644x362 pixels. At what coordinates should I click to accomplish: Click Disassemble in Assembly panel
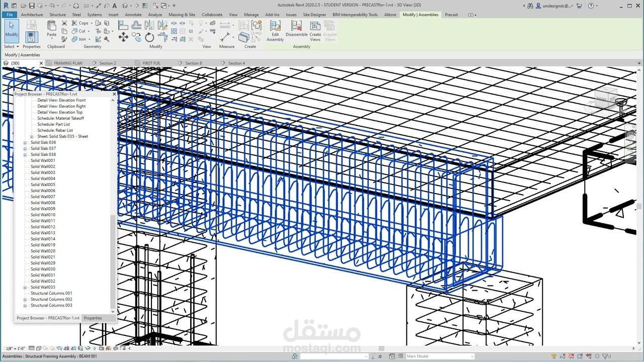tap(296, 29)
